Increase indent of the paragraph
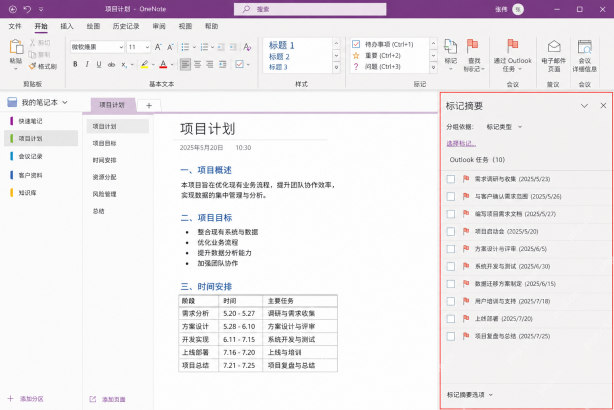 point(233,47)
